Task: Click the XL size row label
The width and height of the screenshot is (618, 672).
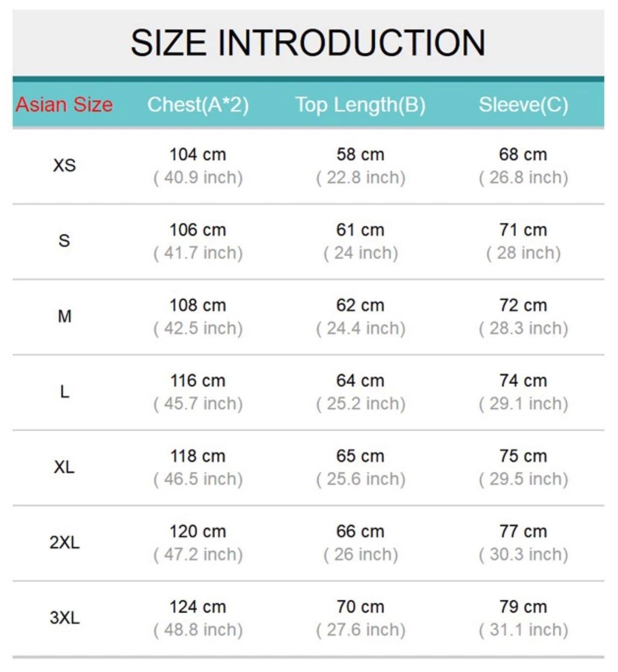Action: coord(64,467)
